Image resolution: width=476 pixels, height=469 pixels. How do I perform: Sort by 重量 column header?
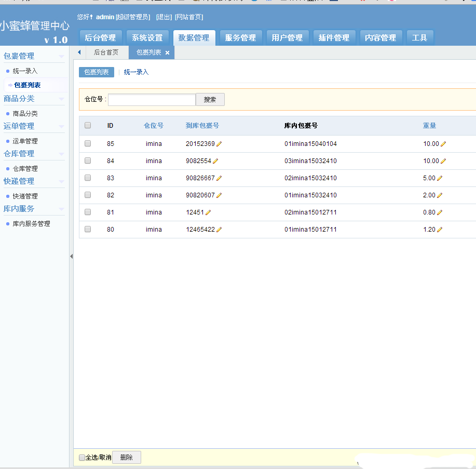[430, 126]
